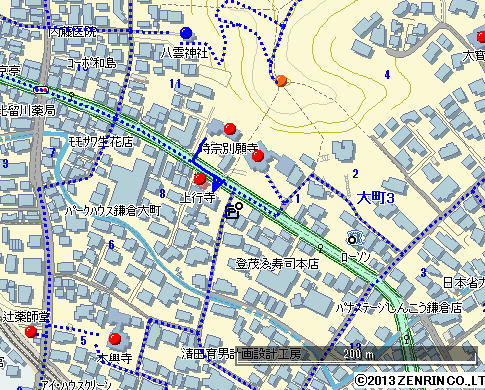The width and height of the screenshot is (485, 390).
Task: Click the symbol icon above ローソン
Action: 353,239
